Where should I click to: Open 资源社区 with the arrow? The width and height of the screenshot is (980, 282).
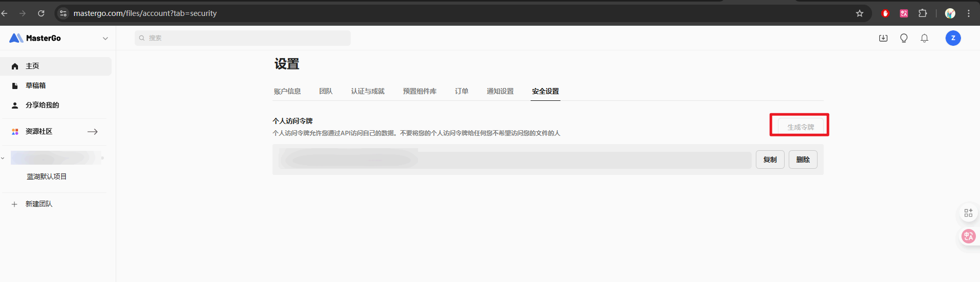[x=93, y=132]
